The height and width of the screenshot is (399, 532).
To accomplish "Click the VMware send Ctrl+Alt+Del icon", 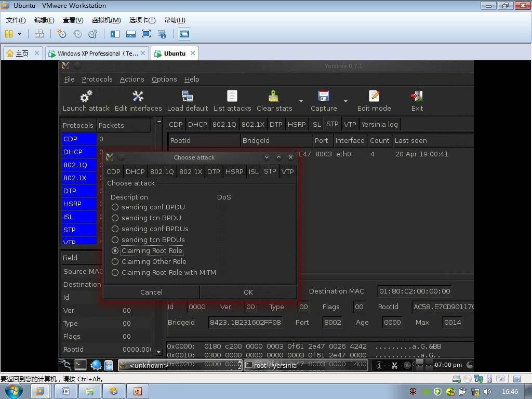I will (x=39, y=34).
